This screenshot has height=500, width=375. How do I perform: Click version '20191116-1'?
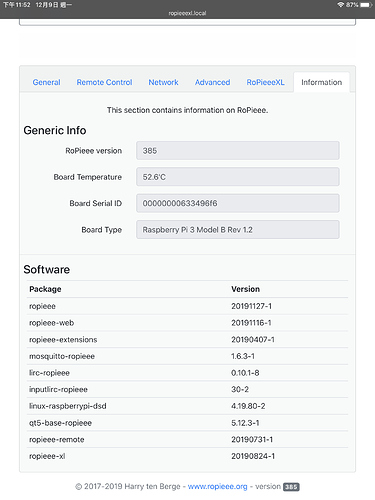(251, 323)
